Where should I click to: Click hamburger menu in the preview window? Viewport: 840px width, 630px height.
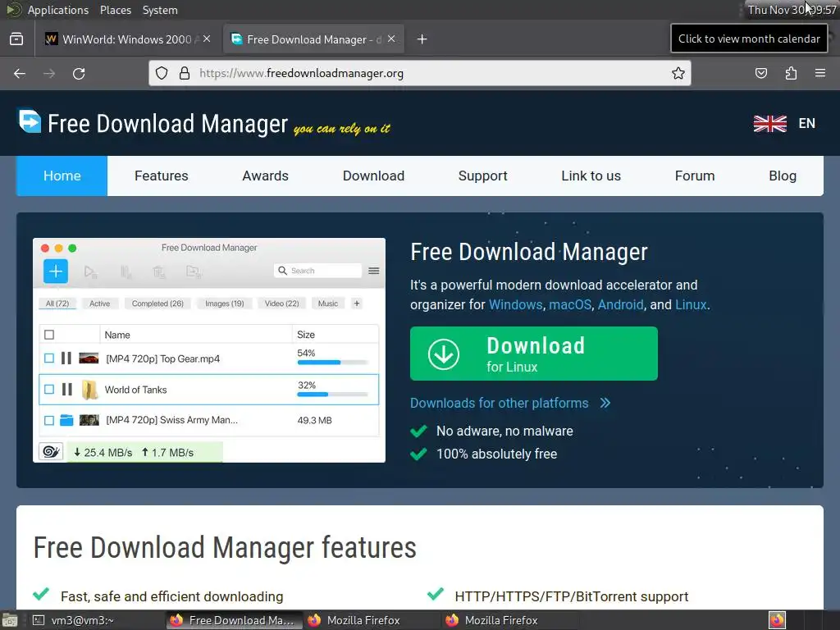tap(374, 271)
